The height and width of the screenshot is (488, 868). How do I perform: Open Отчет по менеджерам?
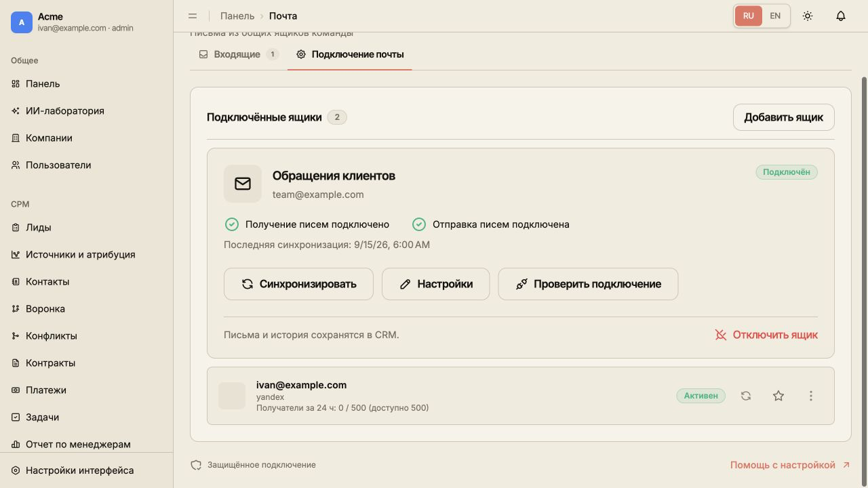[87, 444]
